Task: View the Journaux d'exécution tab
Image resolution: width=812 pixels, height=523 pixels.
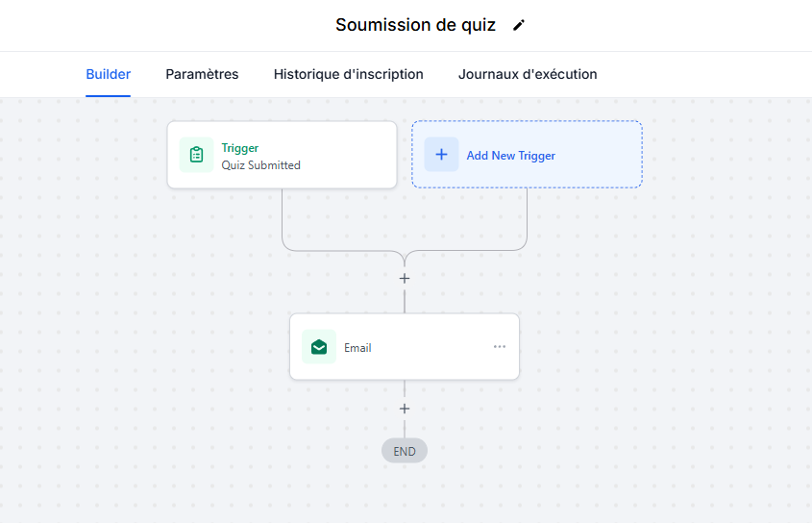Action: pyautogui.click(x=528, y=74)
